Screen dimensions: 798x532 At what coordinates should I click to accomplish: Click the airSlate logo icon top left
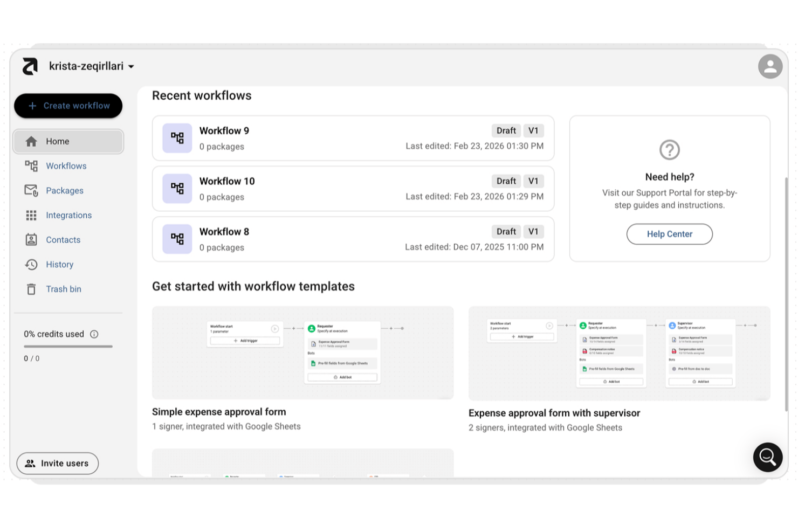coord(30,66)
